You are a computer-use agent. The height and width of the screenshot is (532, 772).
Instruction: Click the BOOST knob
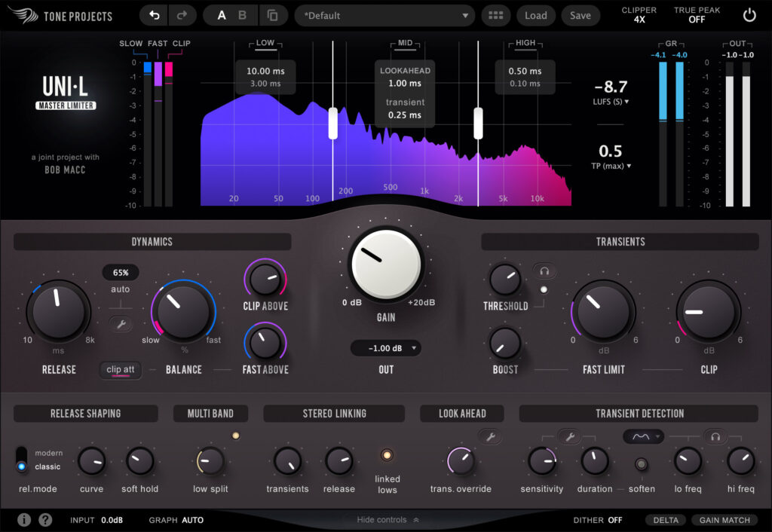505,344
